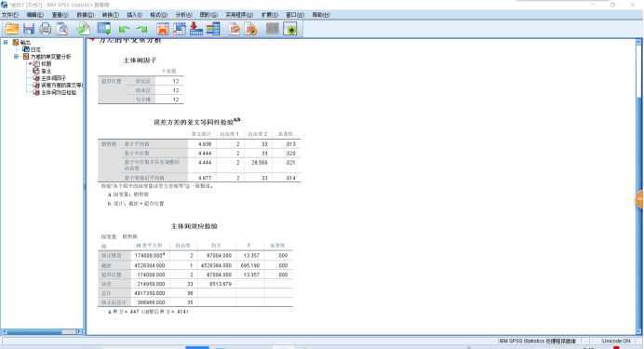Screen dimensions: 644x349
Task: Click the first orange script page icon
Action: tap(235, 29)
